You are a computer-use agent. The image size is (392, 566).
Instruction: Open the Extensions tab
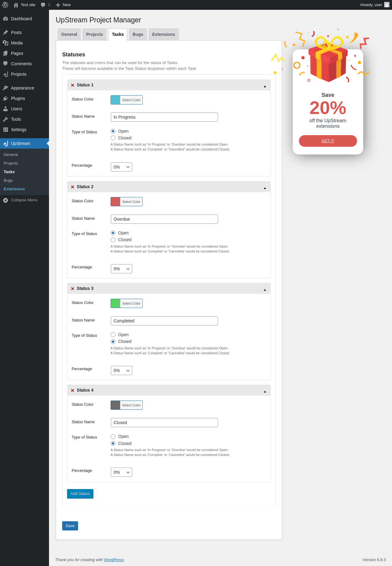pyautogui.click(x=164, y=34)
